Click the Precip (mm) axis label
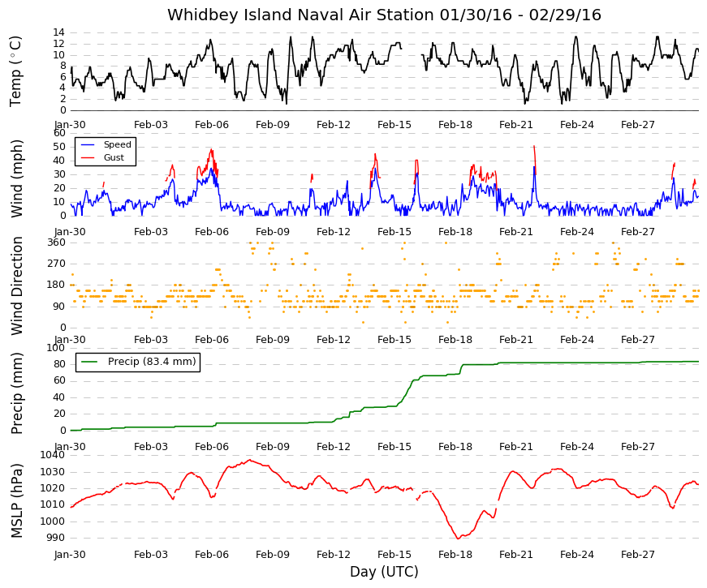The image size is (707, 588). (x=15, y=393)
